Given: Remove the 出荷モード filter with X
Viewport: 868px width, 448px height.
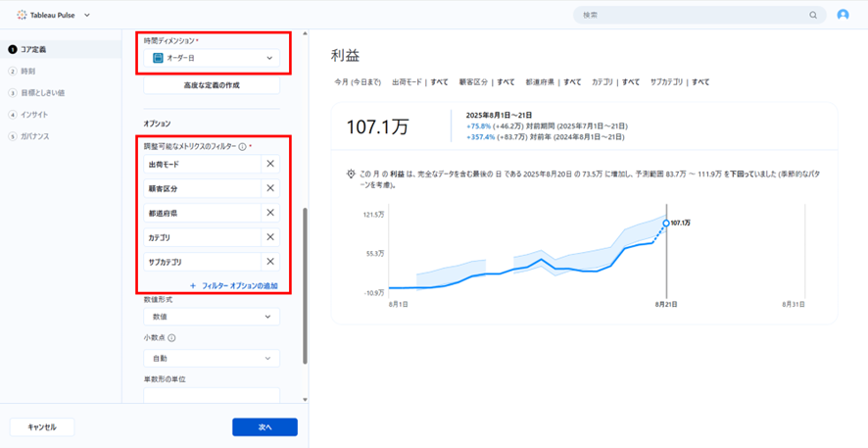Looking at the screenshot, I should (x=270, y=164).
